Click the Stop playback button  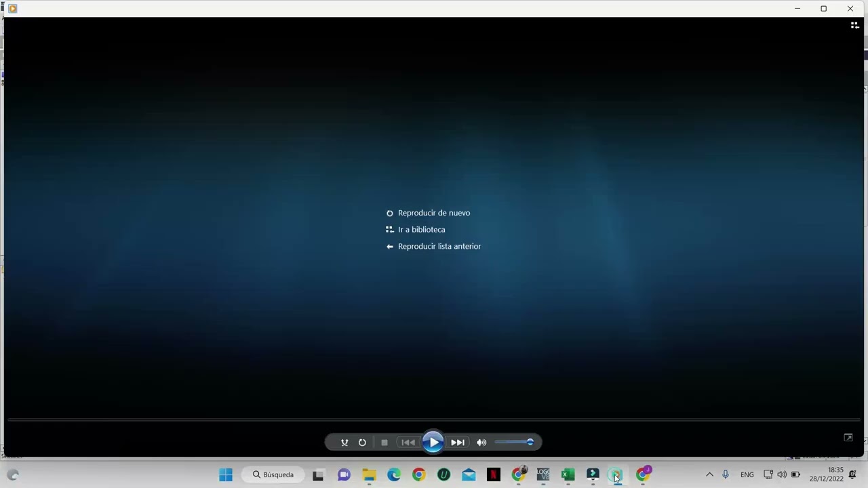click(x=384, y=443)
